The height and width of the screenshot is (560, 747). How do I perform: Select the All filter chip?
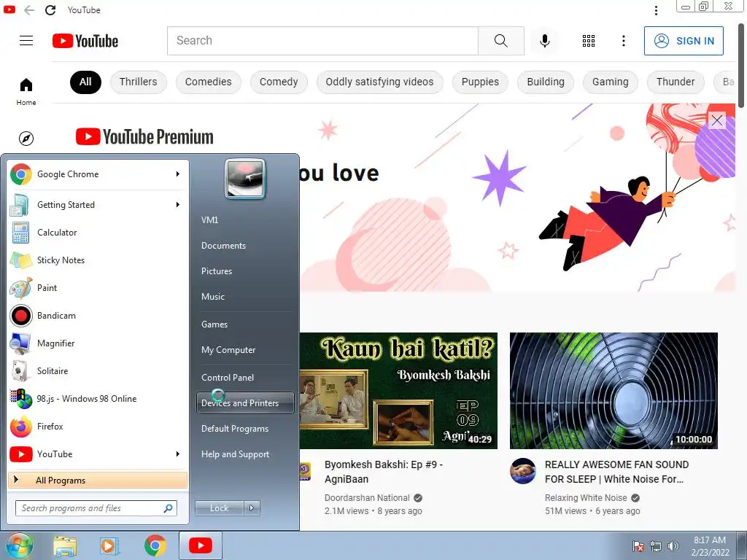tap(85, 82)
